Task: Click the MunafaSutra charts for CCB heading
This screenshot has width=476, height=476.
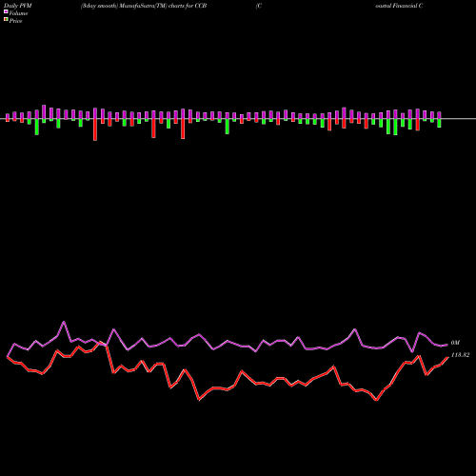Action: [144, 6]
